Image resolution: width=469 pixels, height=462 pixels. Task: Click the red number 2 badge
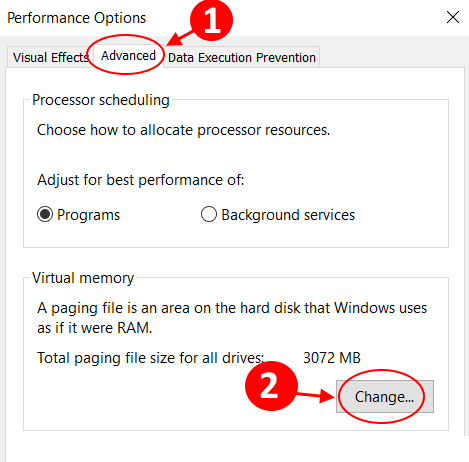[271, 386]
